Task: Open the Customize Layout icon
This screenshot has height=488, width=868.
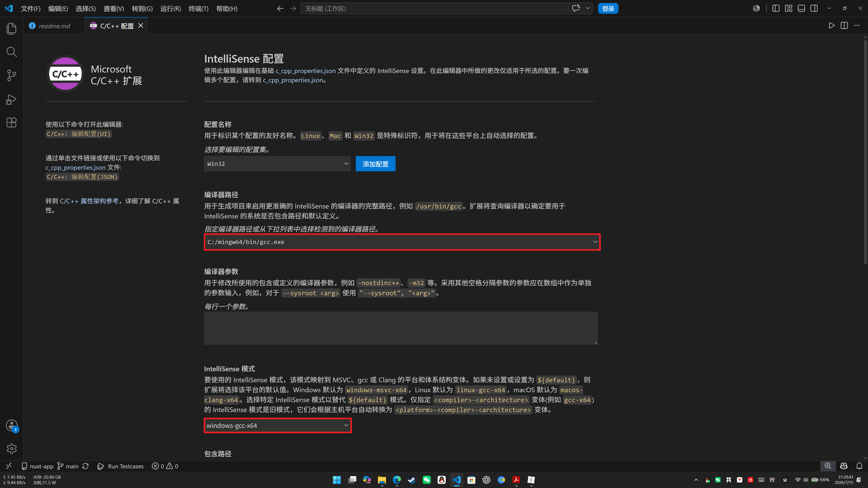Action: click(788, 8)
